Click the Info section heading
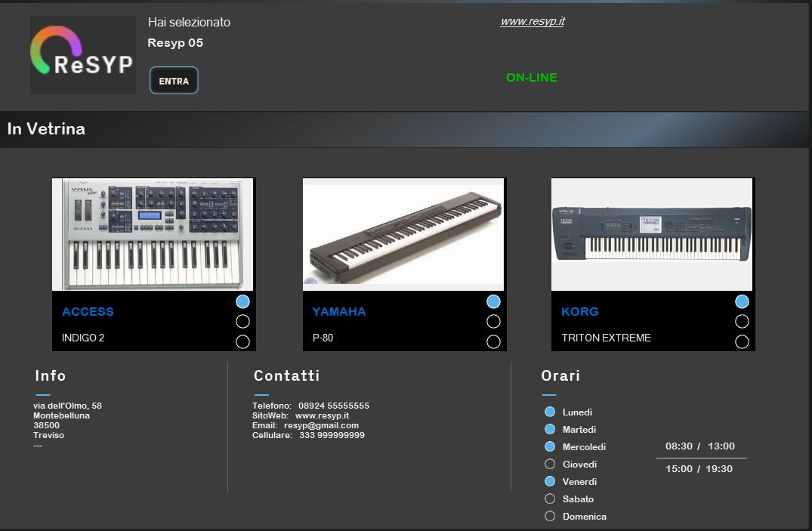Image resolution: width=812 pixels, height=531 pixels. pos(51,375)
